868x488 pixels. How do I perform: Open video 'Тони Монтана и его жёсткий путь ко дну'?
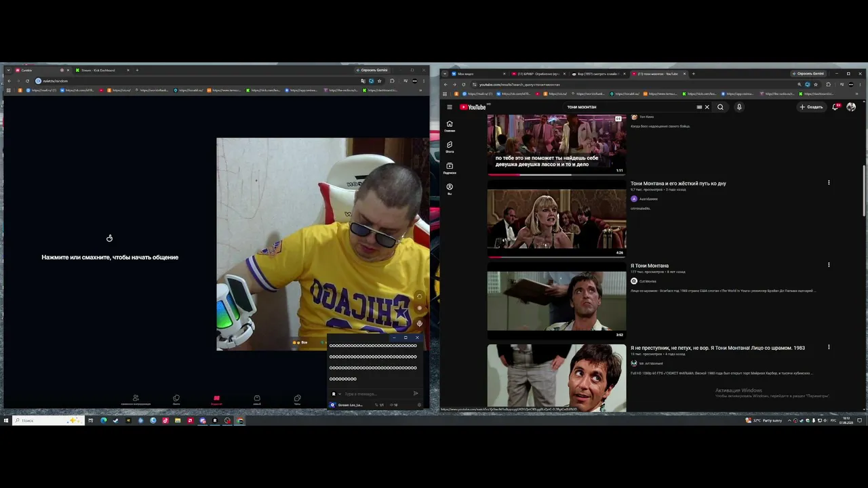[678, 183]
